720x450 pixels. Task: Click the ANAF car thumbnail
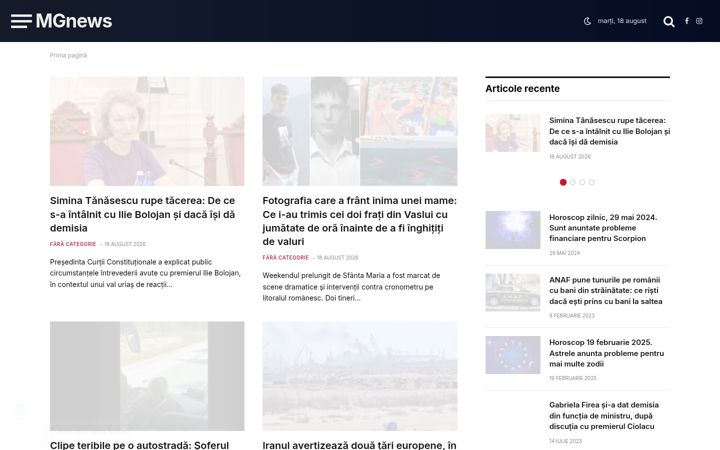click(x=513, y=292)
